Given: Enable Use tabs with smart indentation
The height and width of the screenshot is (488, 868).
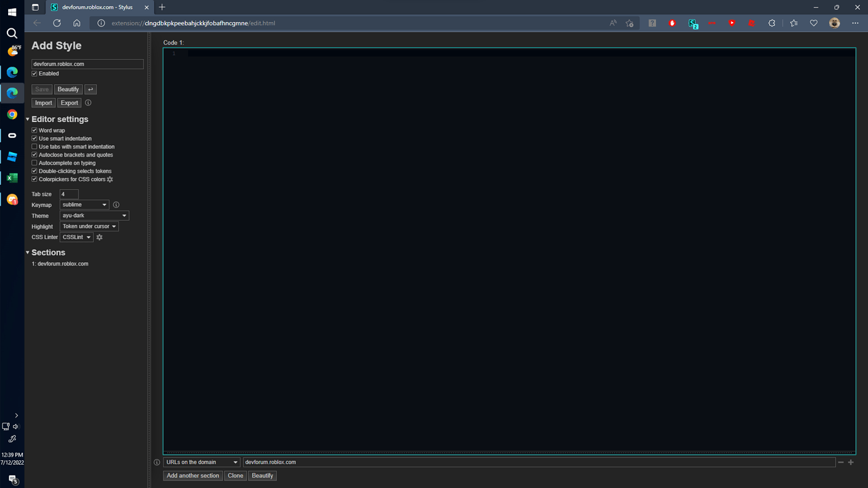Looking at the screenshot, I should 34,147.
